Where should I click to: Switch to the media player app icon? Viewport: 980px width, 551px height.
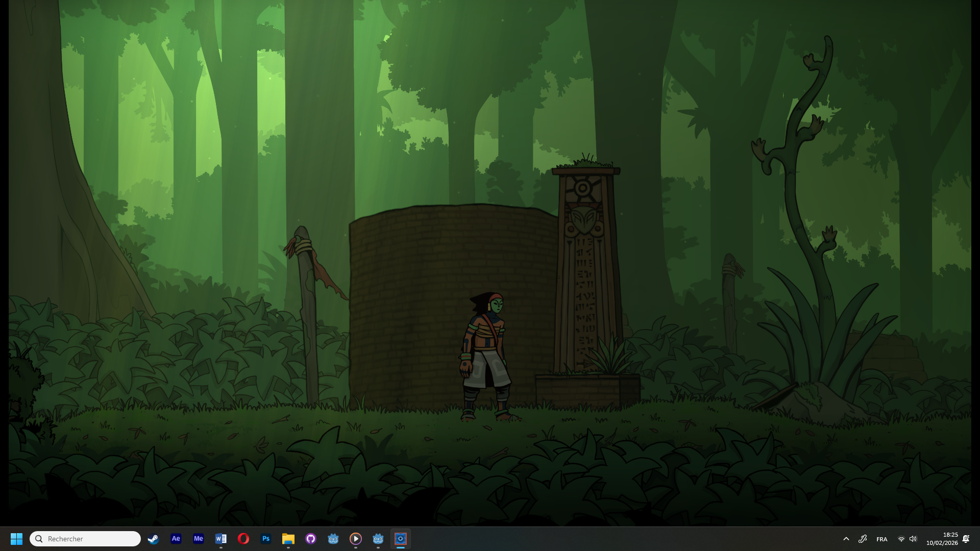[x=355, y=539]
